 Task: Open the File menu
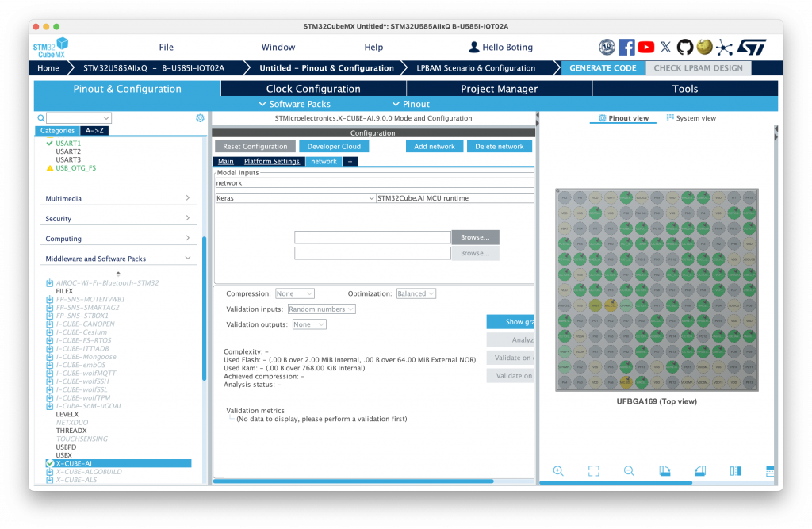[x=167, y=47]
